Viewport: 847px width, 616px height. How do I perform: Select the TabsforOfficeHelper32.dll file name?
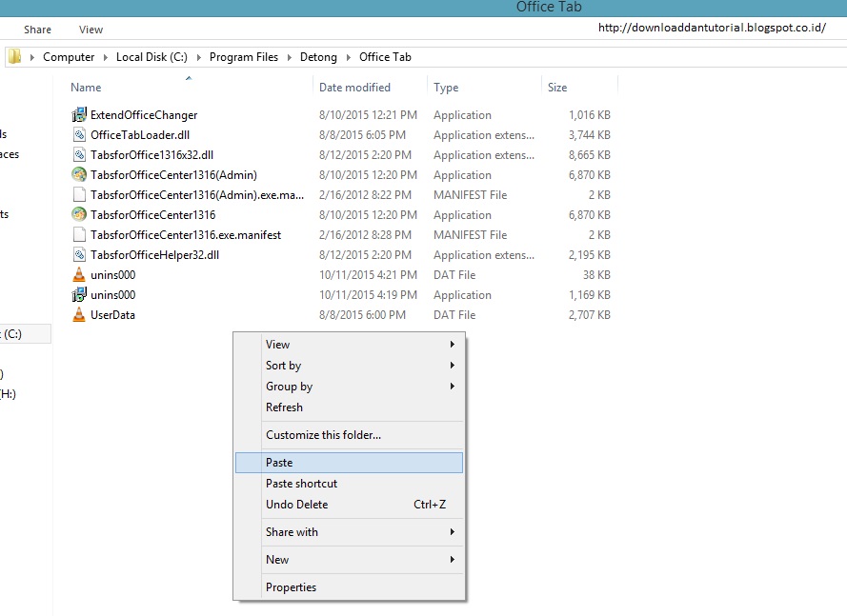point(154,255)
